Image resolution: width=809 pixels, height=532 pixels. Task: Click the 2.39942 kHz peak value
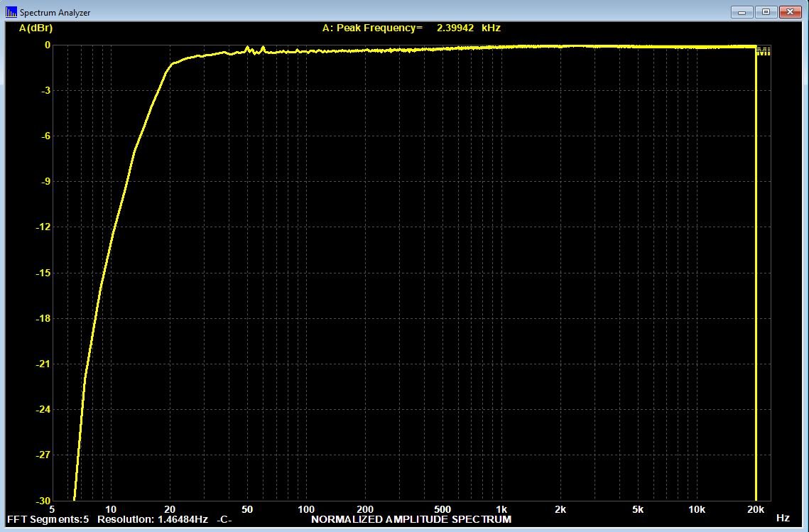click(x=469, y=28)
